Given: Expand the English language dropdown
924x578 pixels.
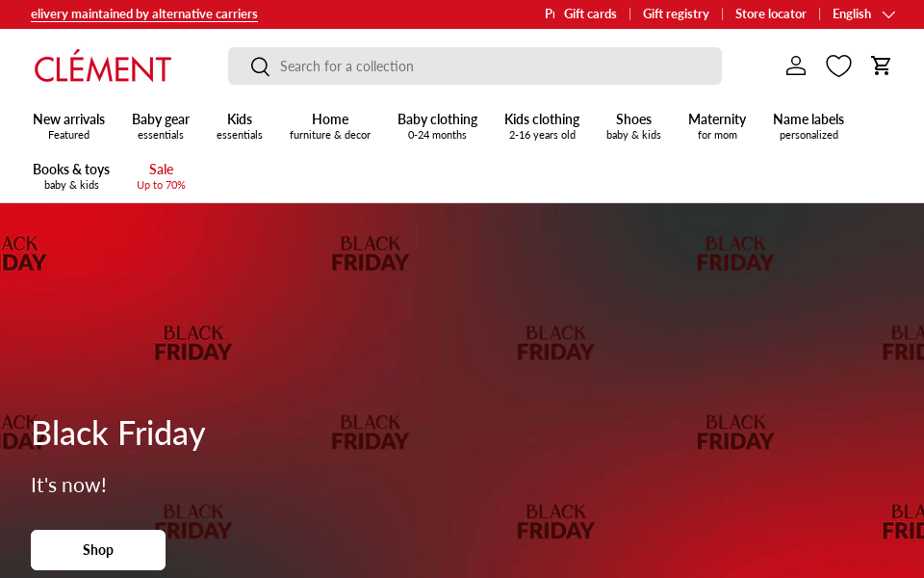Looking at the screenshot, I should (863, 13).
